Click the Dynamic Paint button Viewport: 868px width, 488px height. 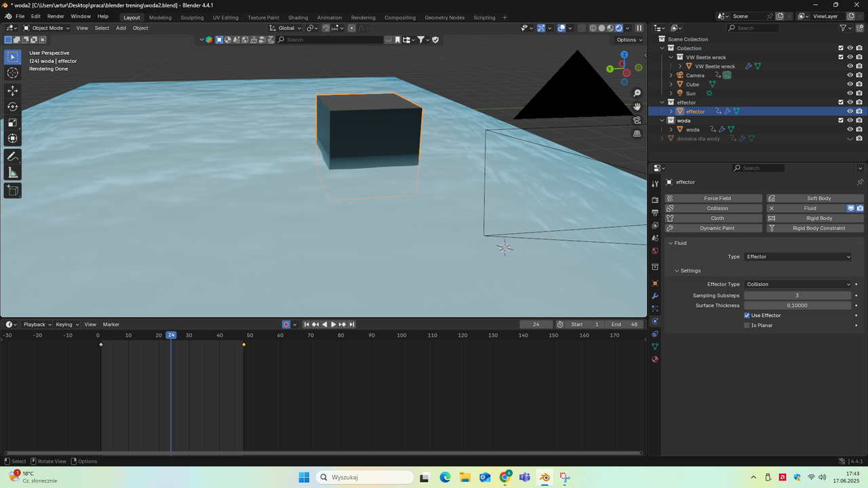point(713,228)
